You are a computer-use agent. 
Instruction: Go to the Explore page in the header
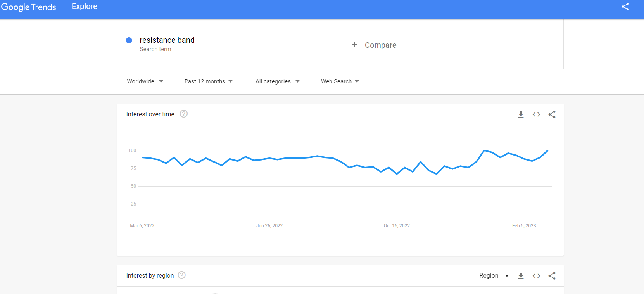[x=85, y=6]
